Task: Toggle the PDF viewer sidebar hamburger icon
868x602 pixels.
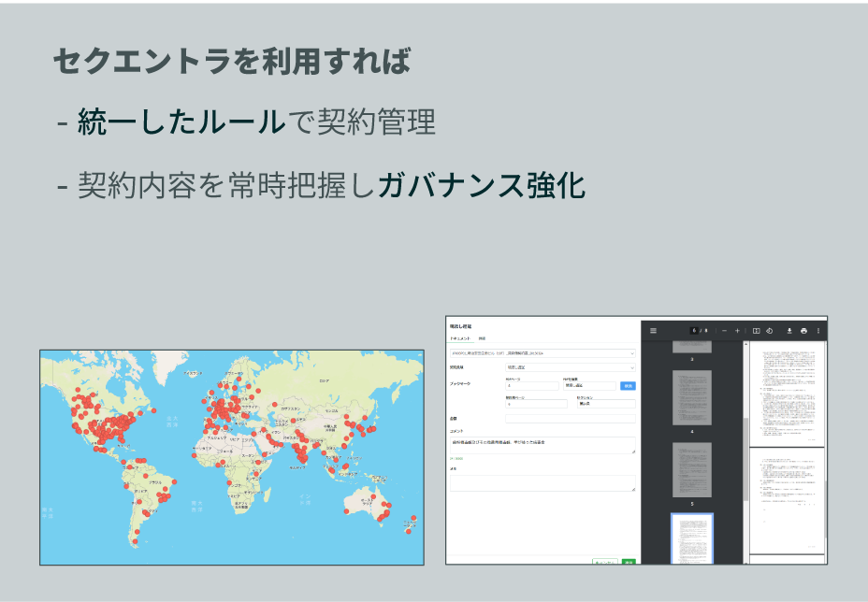Action: click(x=653, y=331)
